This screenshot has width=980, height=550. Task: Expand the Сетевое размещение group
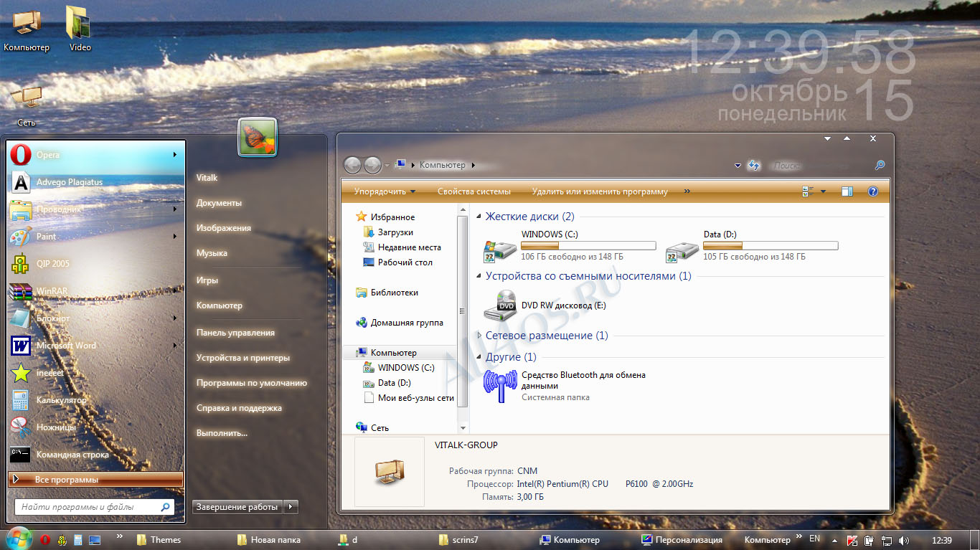[479, 336]
